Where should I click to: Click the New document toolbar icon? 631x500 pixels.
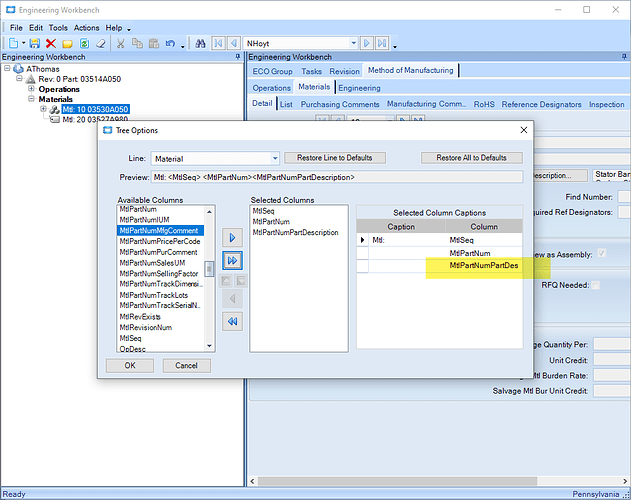(x=13, y=43)
